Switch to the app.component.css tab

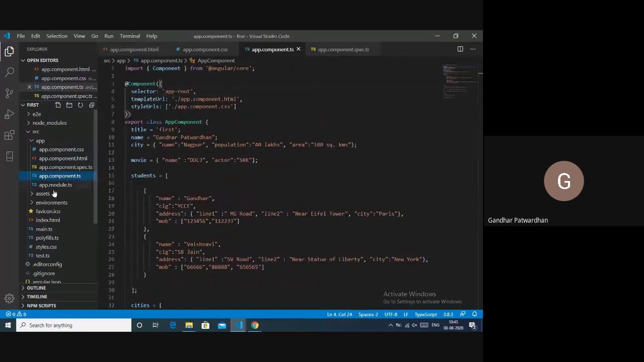pyautogui.click(x=205, y=49)
